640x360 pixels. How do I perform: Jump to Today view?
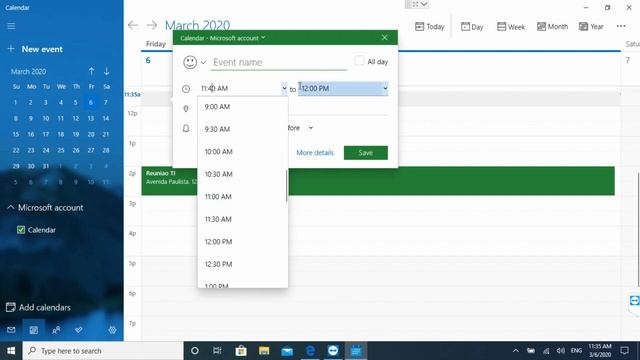pyautogui.click(x=429, y=27)
